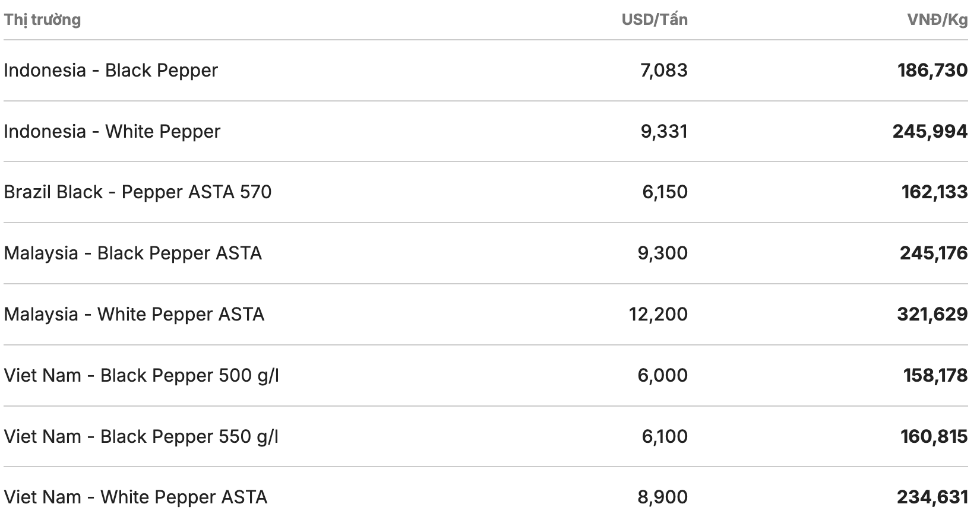Screen dimensions: 980x520
Task: Select the 186,730 VNĐ price cell
Action: pos(932,70)
